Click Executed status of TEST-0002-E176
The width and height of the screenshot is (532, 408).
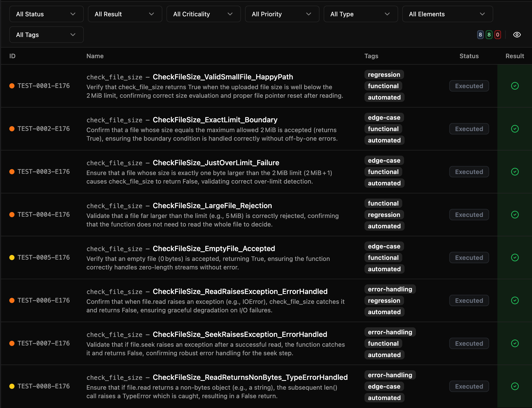(469, 129)
